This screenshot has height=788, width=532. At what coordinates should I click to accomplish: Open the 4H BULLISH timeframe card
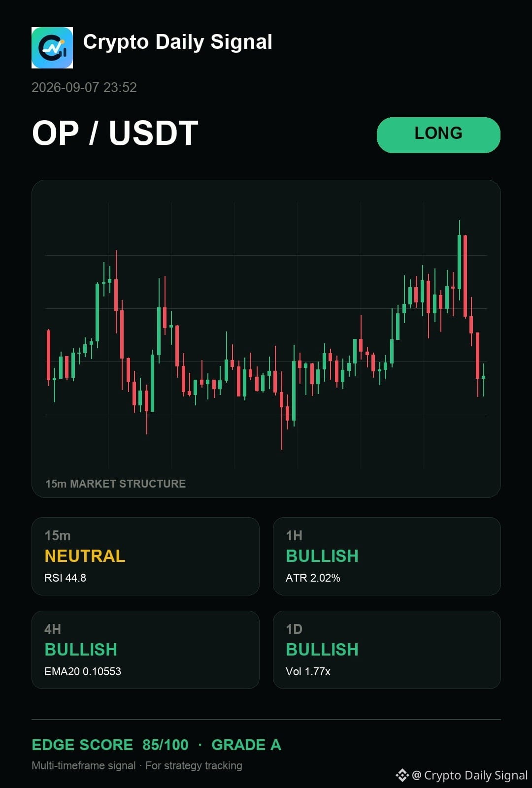[x=145, y=650]
